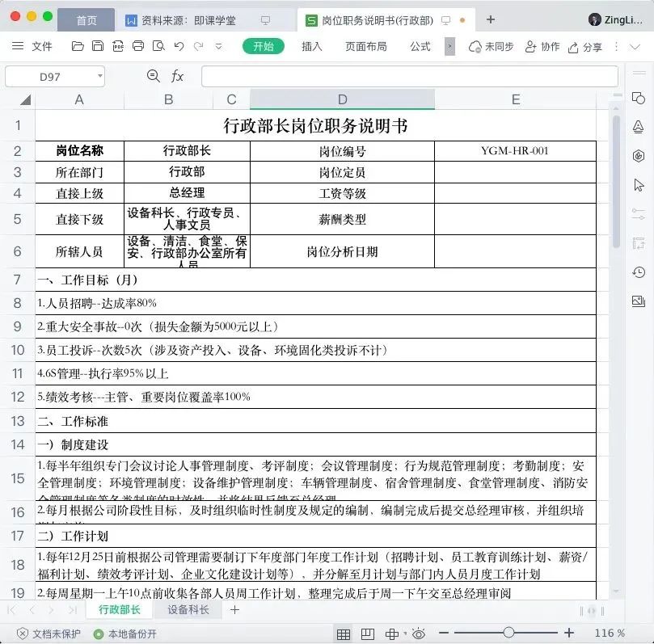Viewport: 654px width, 644px height.
Task: Undo the last action
Action: point(179,46)
